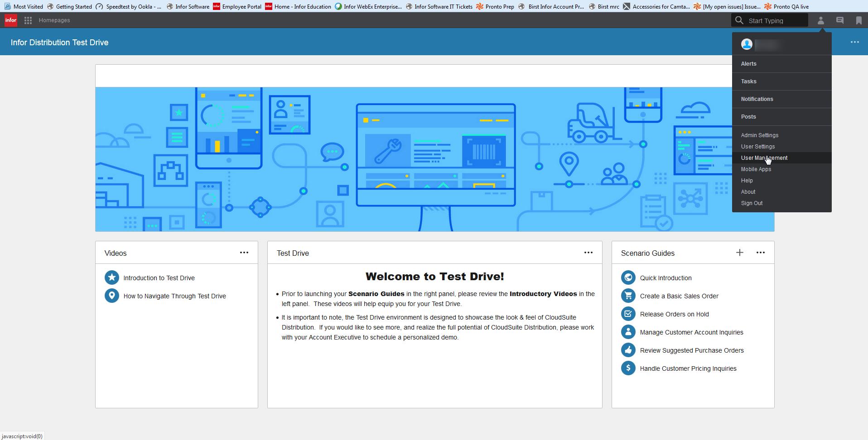
Task: Click the checkmark icon for Release Orders
Action: coord(628,314)
